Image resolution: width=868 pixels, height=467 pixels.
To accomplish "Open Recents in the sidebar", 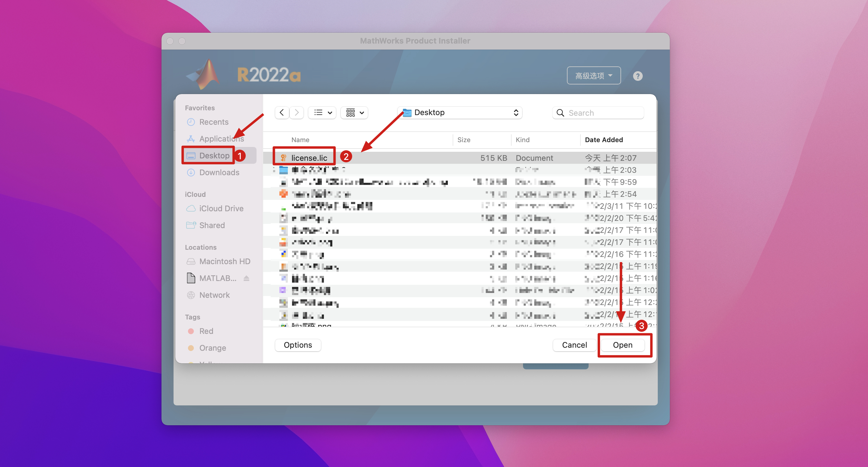I will pyautogui.click(x=214, y=122).
